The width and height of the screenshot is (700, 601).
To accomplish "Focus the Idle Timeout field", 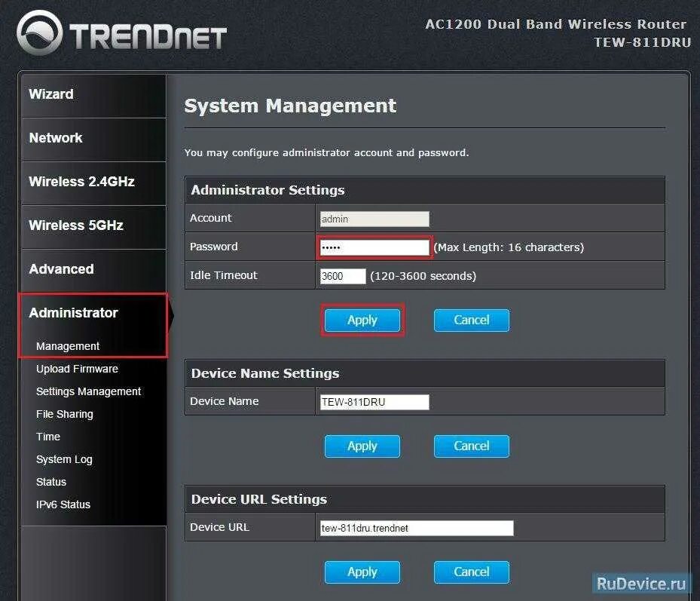I will (343, 276).
